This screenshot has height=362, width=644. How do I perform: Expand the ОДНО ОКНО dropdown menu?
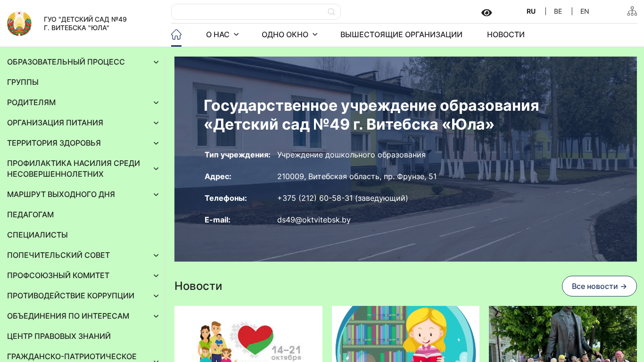(x=289, y=34)
